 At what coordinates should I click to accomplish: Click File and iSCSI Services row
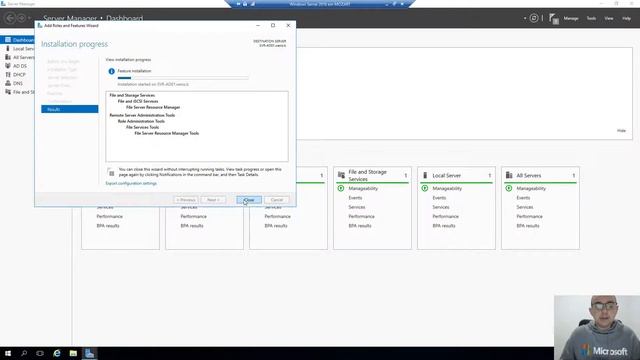pos(138,101)
